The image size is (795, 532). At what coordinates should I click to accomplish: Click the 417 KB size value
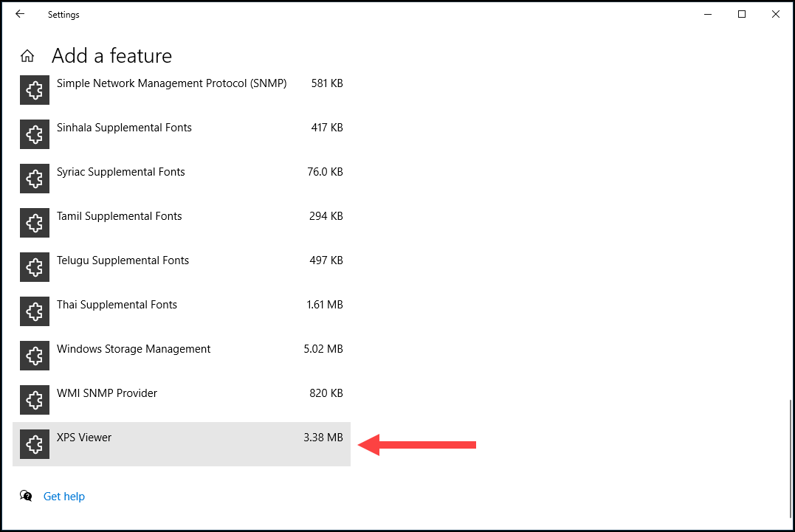coord(327,128)
